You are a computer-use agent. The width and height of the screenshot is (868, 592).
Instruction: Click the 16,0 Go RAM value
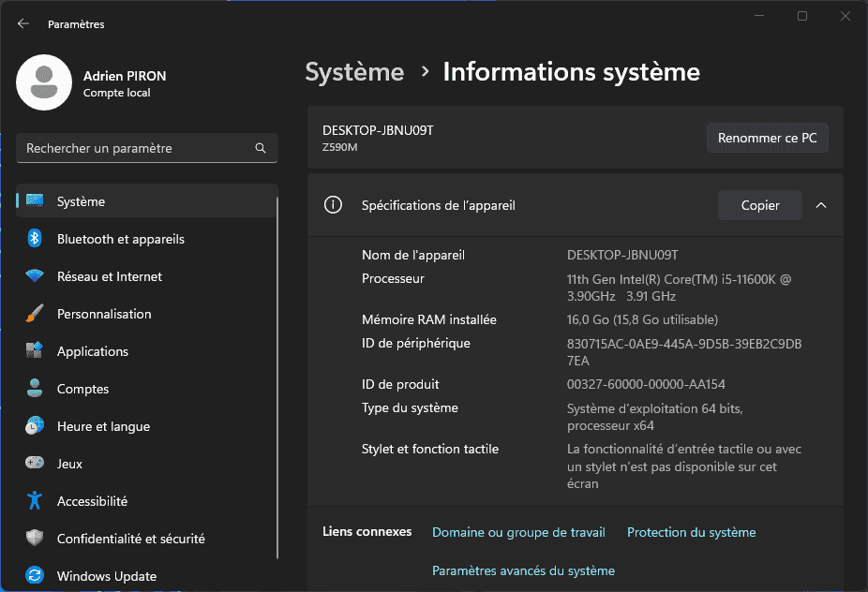click(642, 319)
